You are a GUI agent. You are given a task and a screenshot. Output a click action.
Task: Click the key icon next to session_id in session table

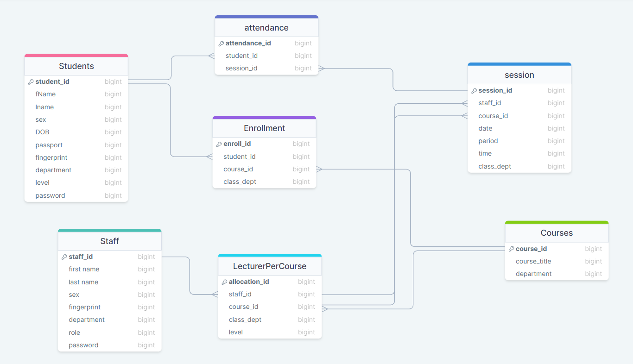(474, 91)
